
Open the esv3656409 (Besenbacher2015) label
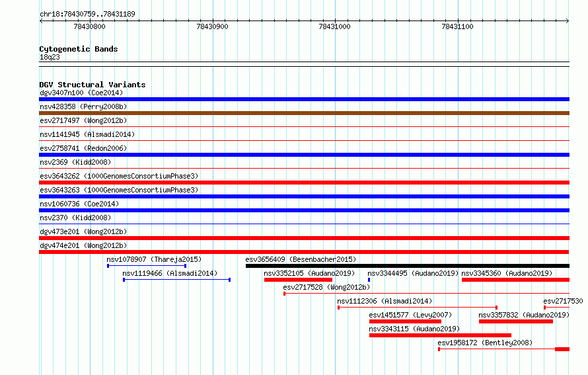[x=301, y=259]
